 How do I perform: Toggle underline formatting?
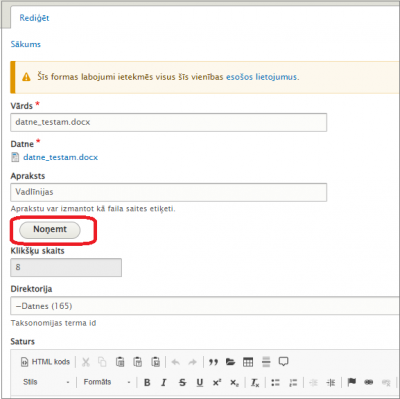[x=200, y=383]
